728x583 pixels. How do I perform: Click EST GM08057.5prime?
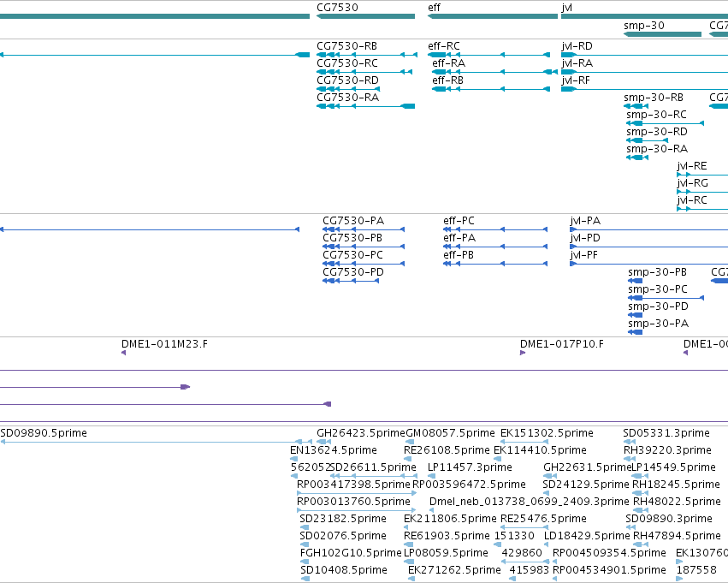pos(450,433)
